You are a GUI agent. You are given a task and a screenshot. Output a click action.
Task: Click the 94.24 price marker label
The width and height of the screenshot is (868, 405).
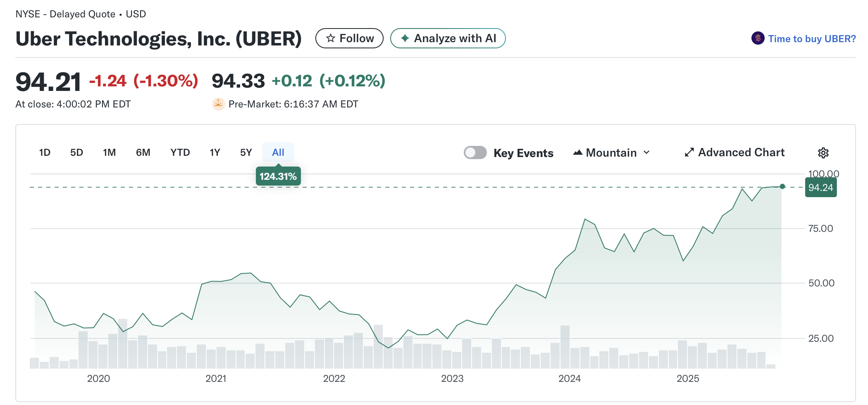[820, 187]
